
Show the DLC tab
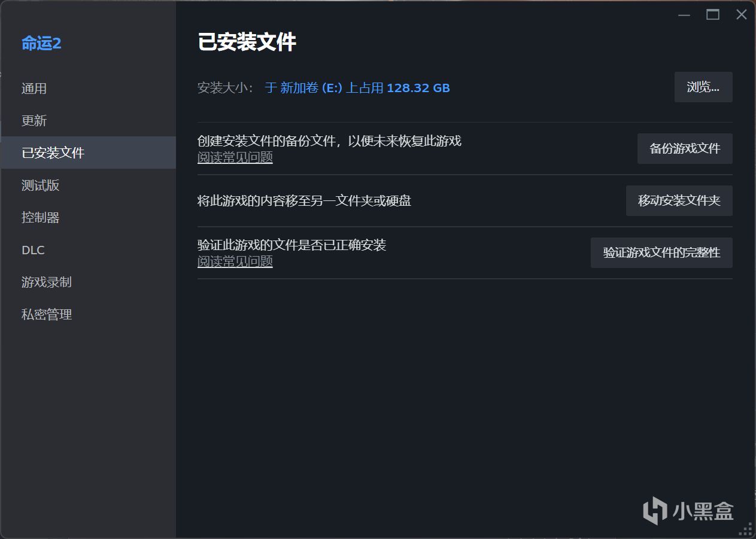pyautogui.click(x=34, y=250)
